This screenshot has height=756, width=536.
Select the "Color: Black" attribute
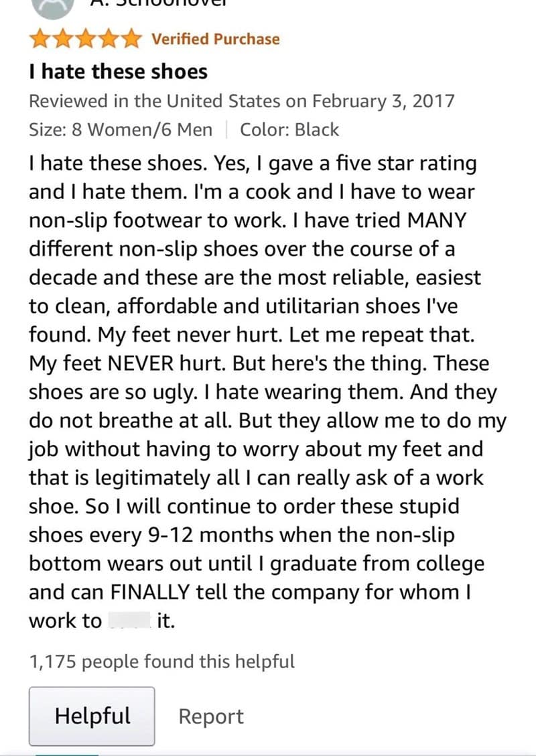tap(289, 129)
